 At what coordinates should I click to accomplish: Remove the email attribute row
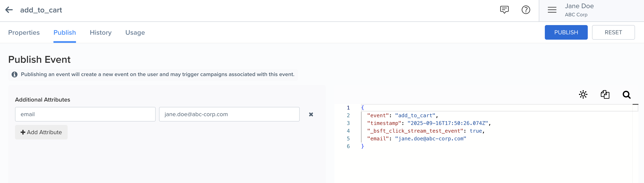[x=311, y=114]
